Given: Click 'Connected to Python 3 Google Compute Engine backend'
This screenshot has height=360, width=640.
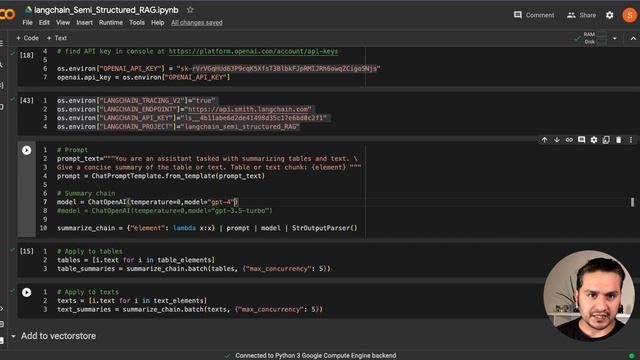Looking at the screenshot, I should click(x=316, y=356).
